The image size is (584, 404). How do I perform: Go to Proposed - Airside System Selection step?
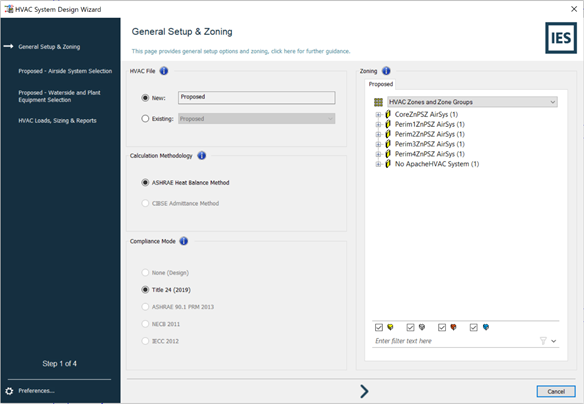(65, 71)
